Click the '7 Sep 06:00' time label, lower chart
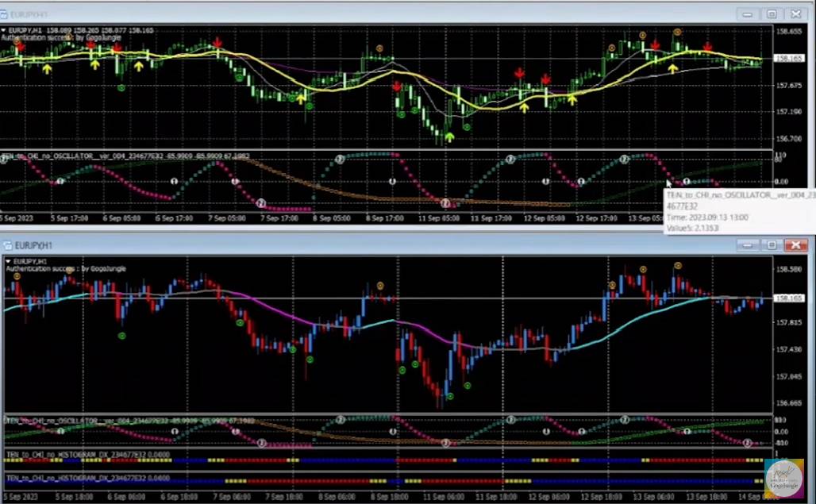 (230, 497)
